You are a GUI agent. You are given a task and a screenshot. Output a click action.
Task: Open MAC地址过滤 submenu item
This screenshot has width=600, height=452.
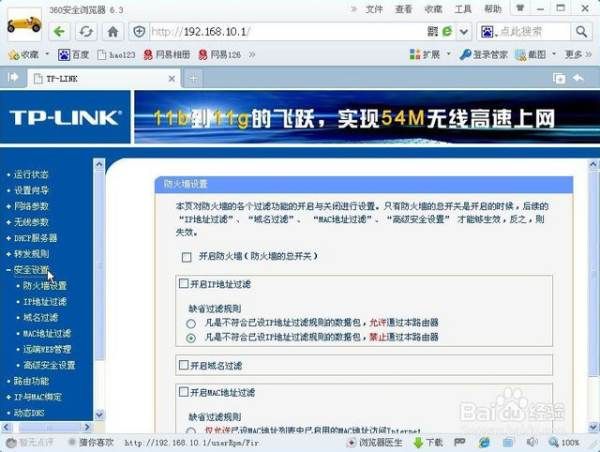click(47, 333)
